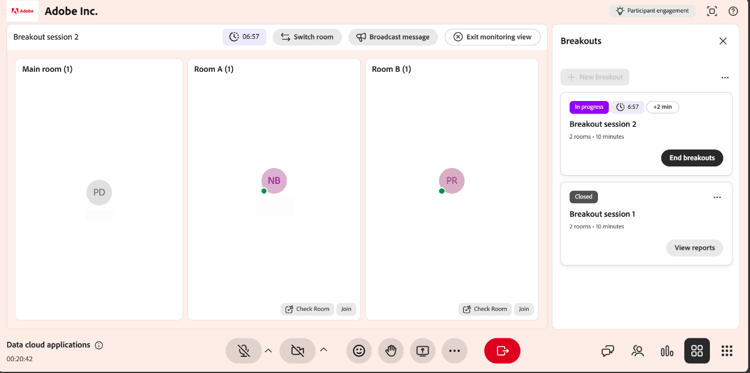The image size is (750, 373).
Task: Click Switch room button
Action: 307,37
